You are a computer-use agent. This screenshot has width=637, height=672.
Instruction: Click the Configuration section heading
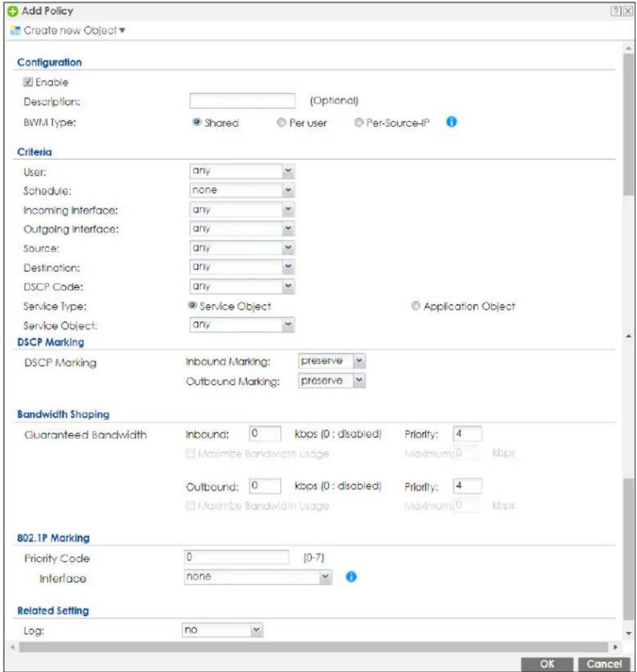[x=49, y=62]
